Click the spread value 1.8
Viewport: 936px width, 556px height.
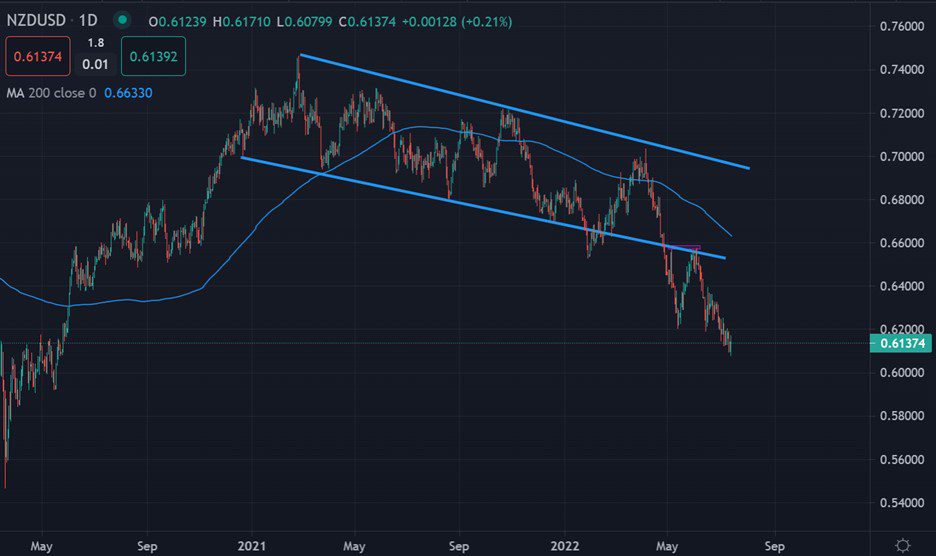(96, 42)
